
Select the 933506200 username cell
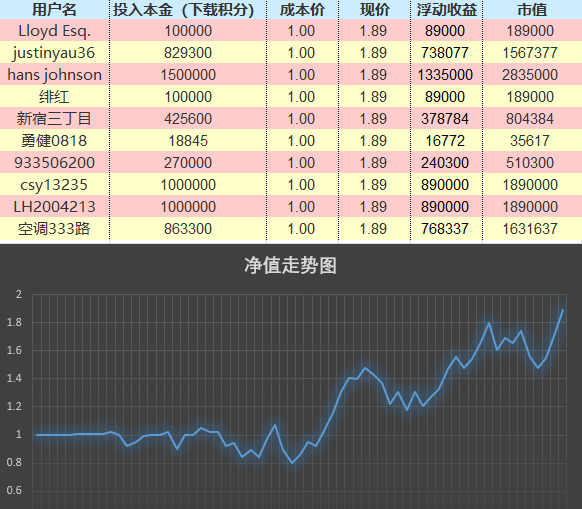click(54, 162)
